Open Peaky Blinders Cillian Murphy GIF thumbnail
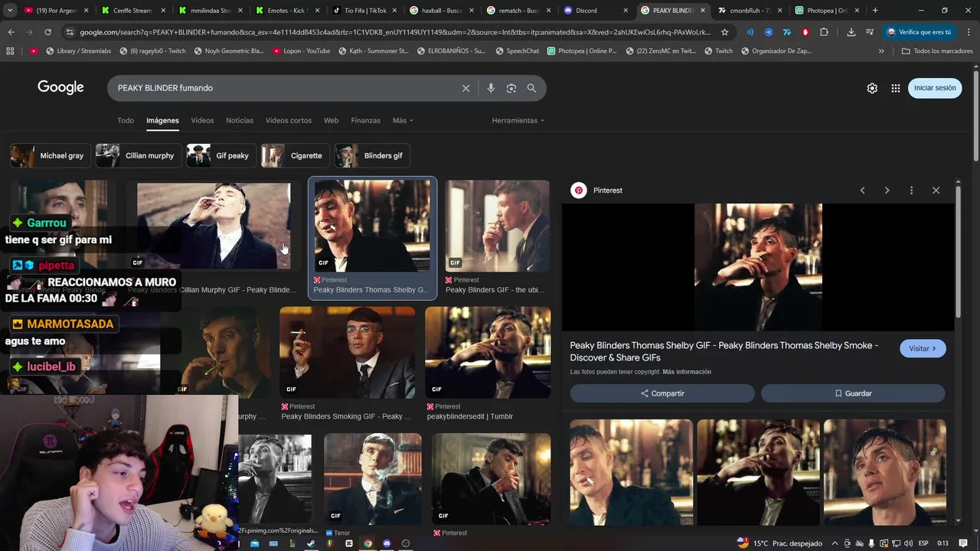 pos(214,226)
